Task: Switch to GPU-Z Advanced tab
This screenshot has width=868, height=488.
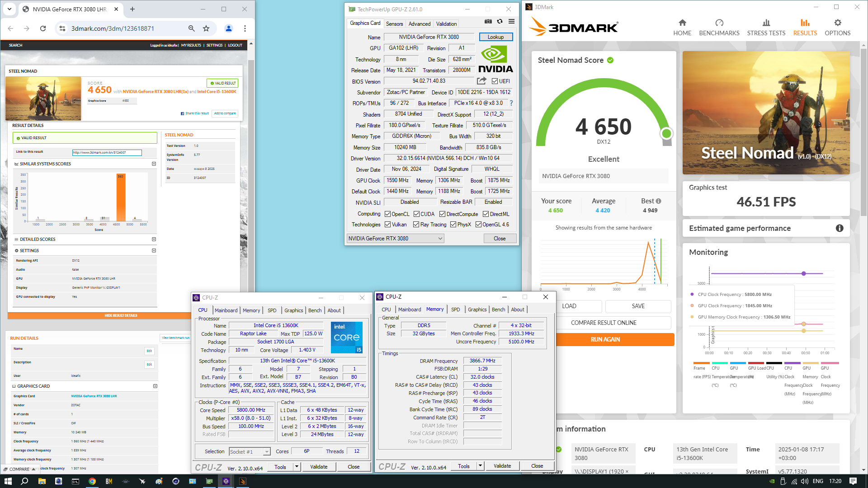Action: (420, 24)
